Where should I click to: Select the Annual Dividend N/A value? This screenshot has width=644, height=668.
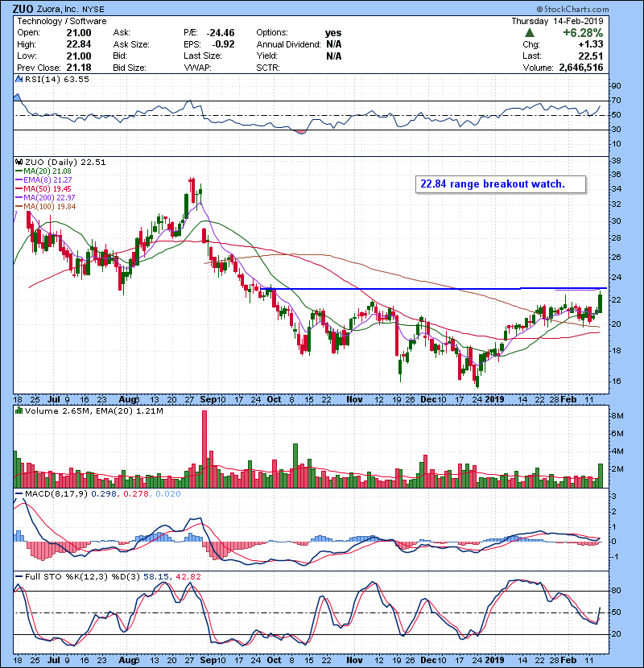[334, 44]
